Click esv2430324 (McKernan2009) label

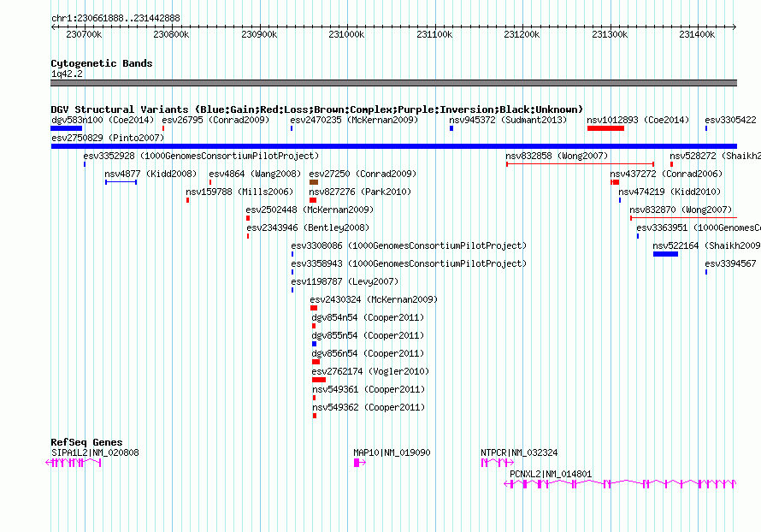tap(374, 299)
